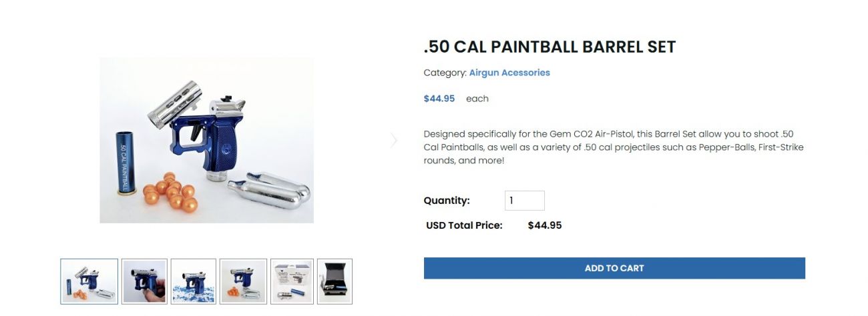Click the blue barrel in main photo
The image size is (868, 316).
tap(123, 161)
